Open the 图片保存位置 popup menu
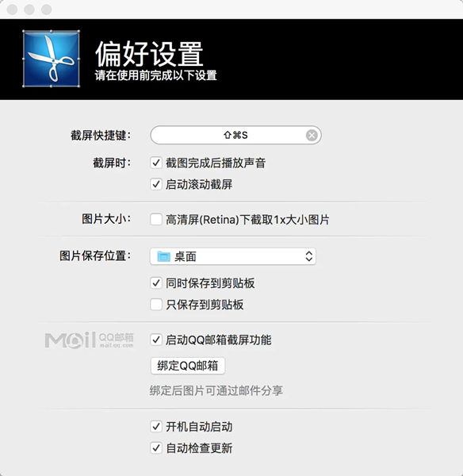Image resolution: width=463 pixels, height=476 pixels. pyautogui.click(x=233, y=256)
